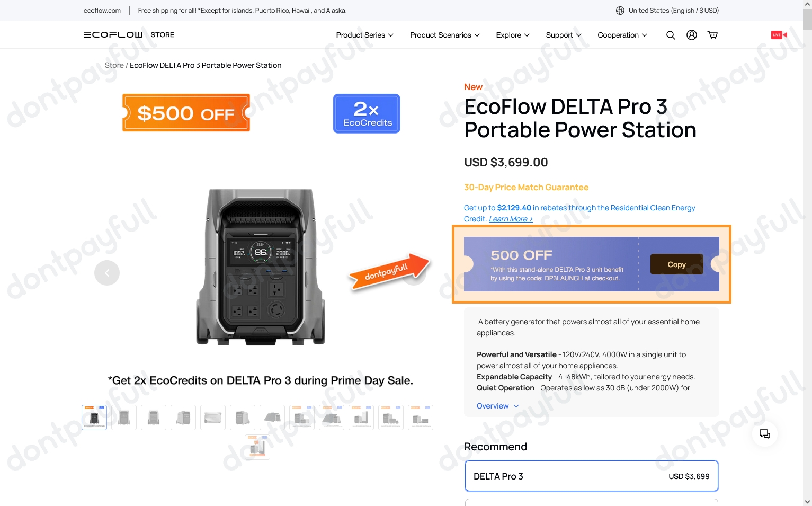
Task: Open the search icon
Action: pyautogui.click(x=671, y=35)
